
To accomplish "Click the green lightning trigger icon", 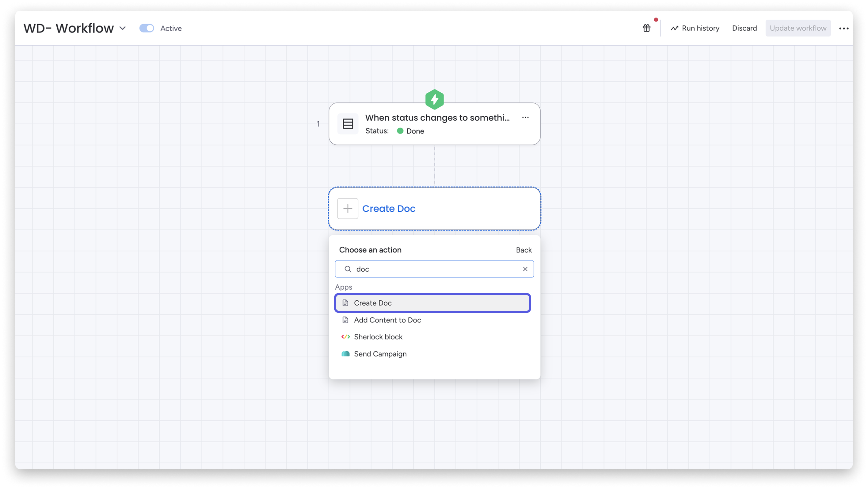I will coord(434,99).
